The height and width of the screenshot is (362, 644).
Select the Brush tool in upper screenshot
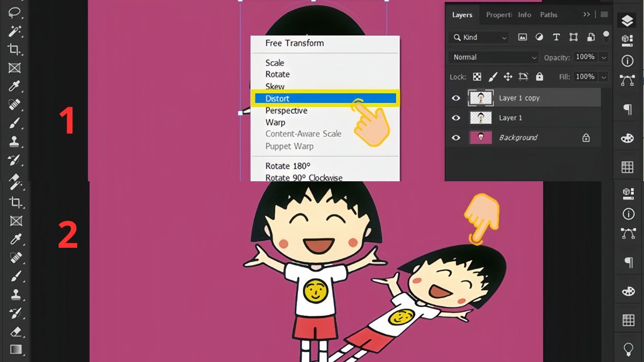14,123
